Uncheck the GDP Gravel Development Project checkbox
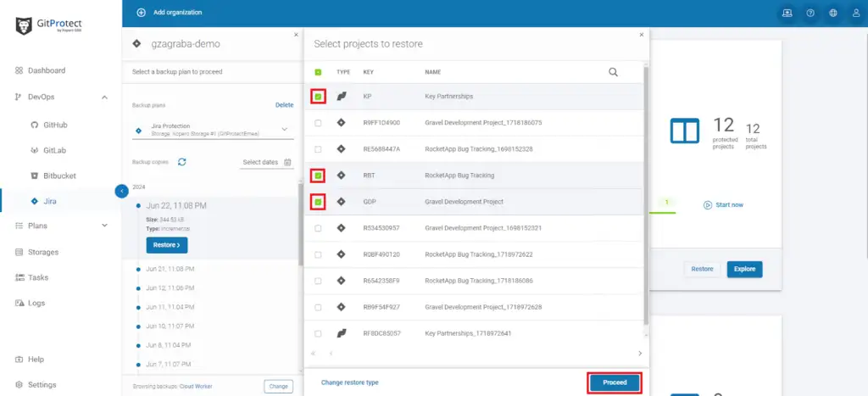 [x=318, y=202]
